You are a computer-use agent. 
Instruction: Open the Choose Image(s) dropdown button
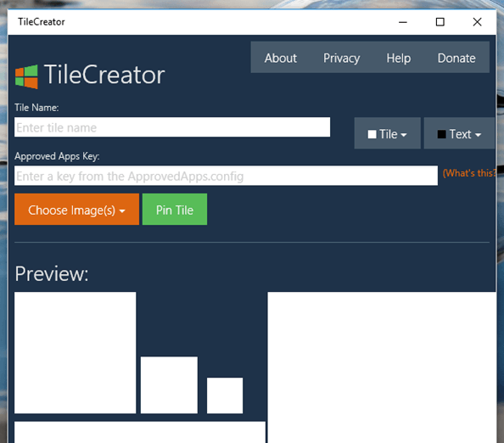[x=76, y=210]
